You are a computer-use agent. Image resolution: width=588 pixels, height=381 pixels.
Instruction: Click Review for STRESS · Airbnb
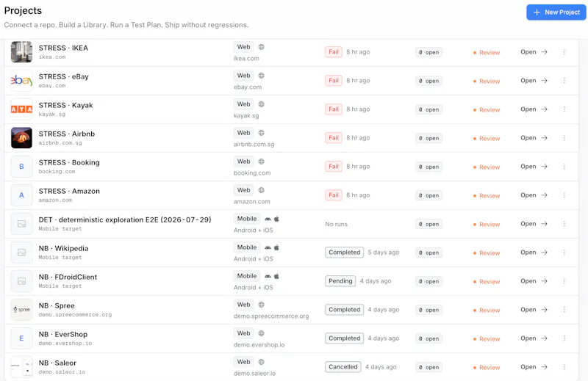click(487, 139)
